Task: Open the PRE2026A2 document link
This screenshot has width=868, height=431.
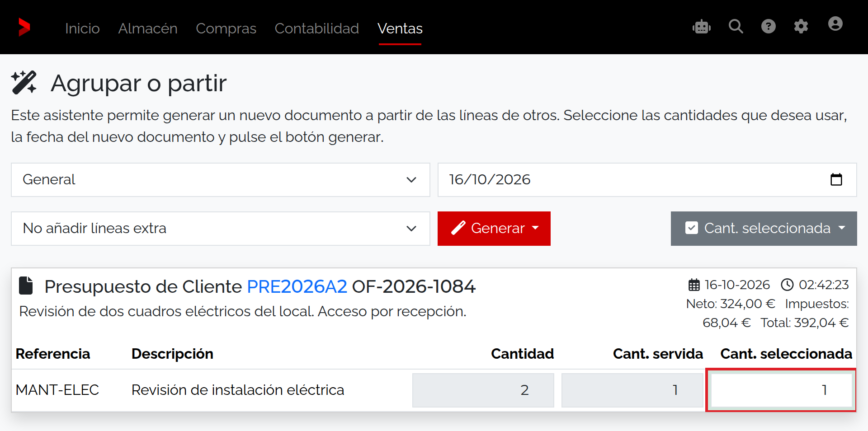Action: tap(297, 286)
